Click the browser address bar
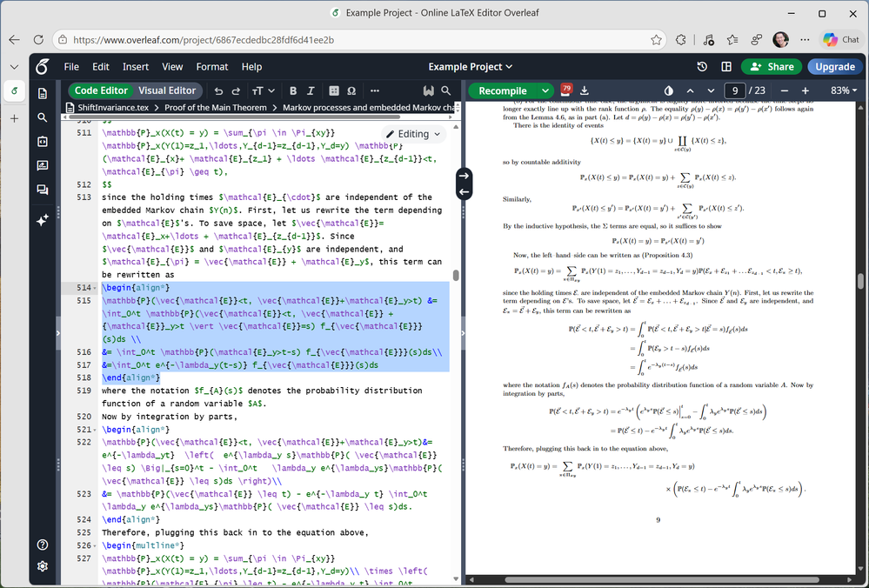Screen dimensions: 869x588 pyautogui.click(x=359, y=40)
